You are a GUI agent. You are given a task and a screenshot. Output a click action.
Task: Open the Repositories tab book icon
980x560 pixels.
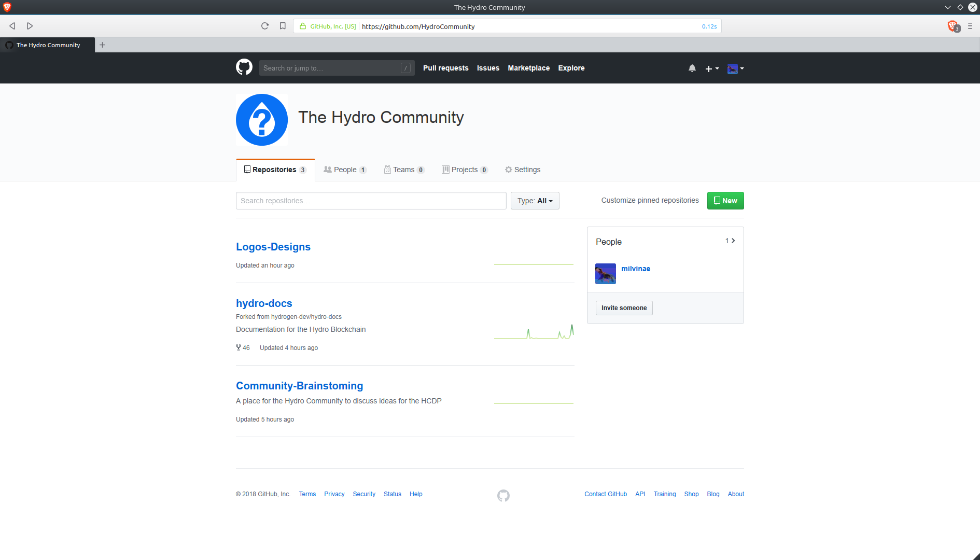(x=247, y=169)
